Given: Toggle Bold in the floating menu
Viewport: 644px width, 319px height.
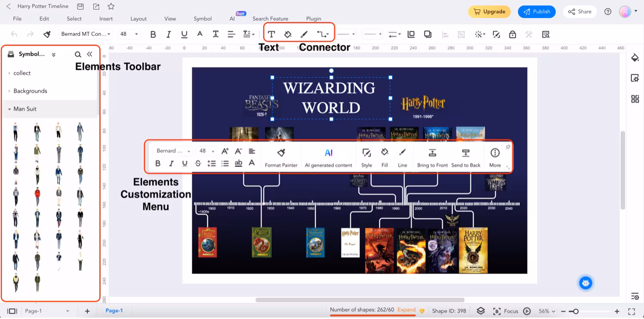Looking at the screenshot, I should [158, 164].
